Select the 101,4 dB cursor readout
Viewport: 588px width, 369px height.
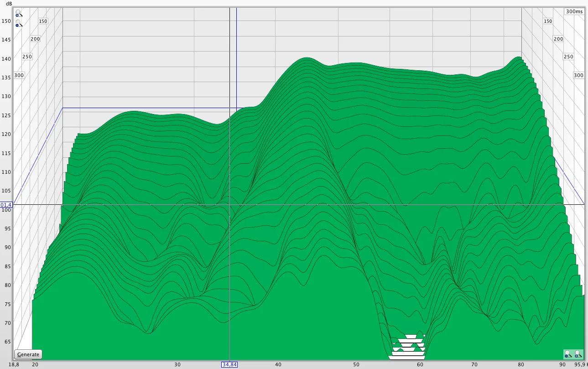pos(6,205)
